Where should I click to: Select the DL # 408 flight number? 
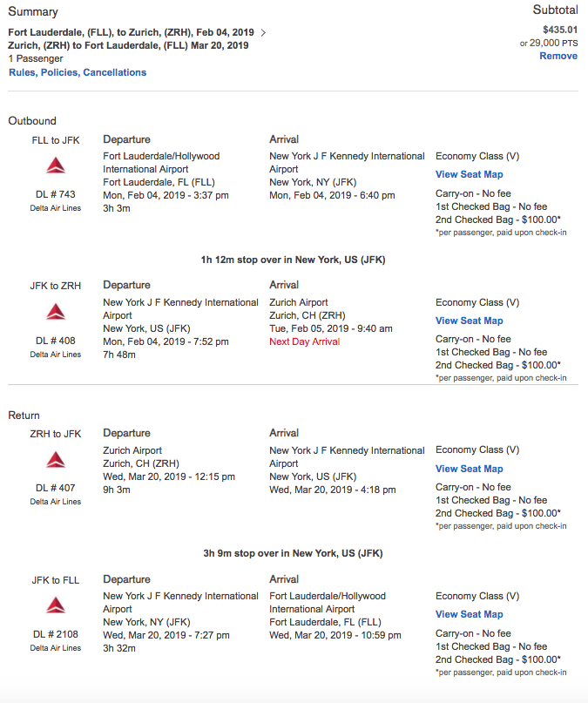pyautogui.click(x=56, y=341)
